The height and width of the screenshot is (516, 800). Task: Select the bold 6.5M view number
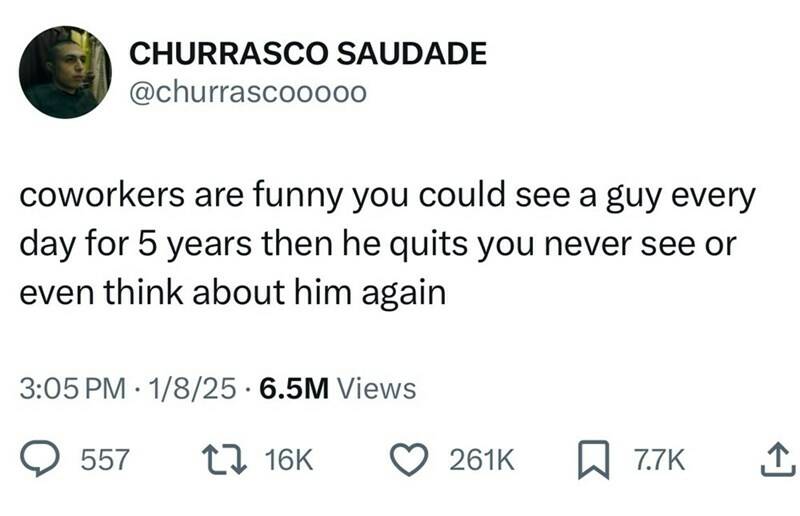[294, 388]
